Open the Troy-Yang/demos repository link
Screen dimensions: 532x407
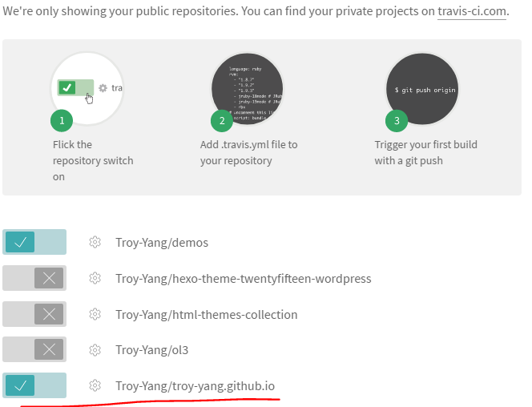(162, 243)
